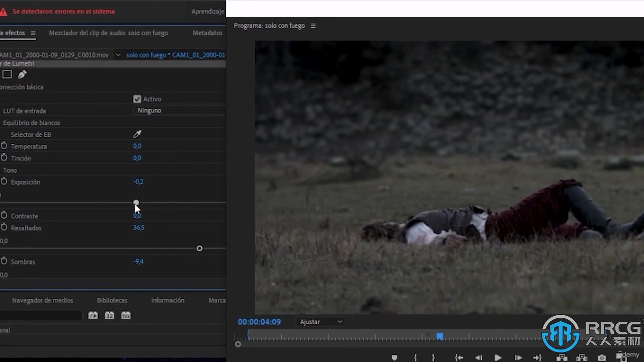Click the Mark In bracket button
This screenshot has width=644, height=362.
(x=415, y=357)
